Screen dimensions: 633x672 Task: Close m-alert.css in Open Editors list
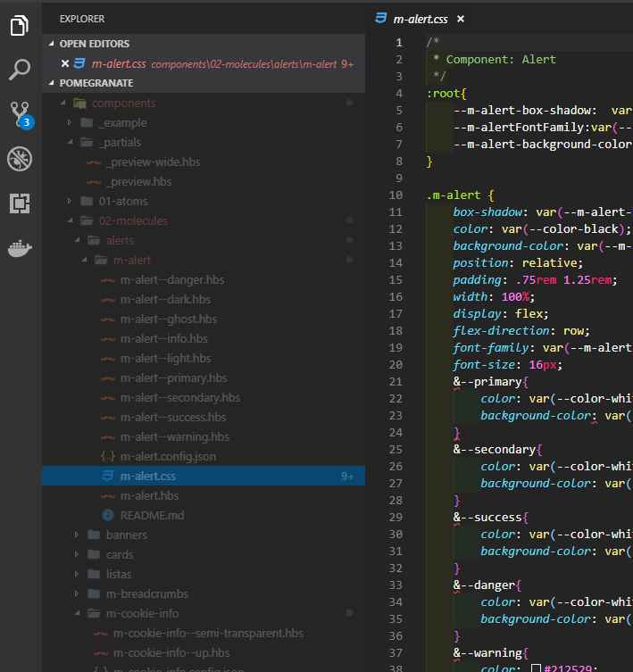(65, 64)
